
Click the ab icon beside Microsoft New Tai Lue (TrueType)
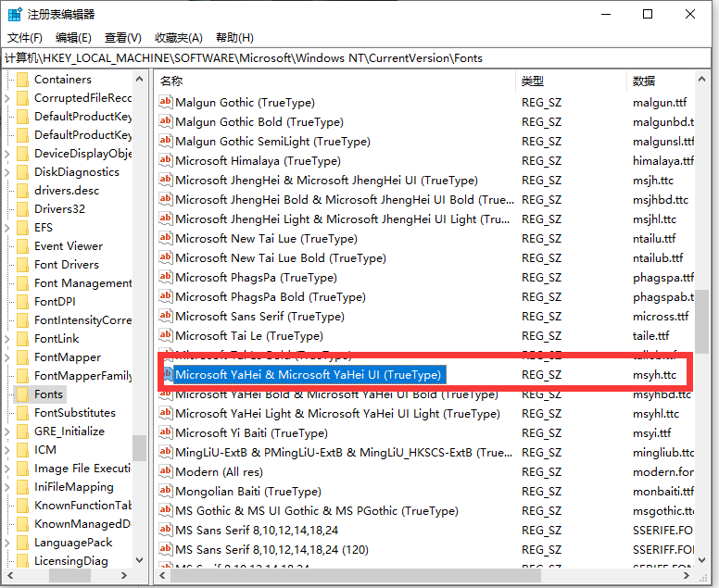coord(166,238)
